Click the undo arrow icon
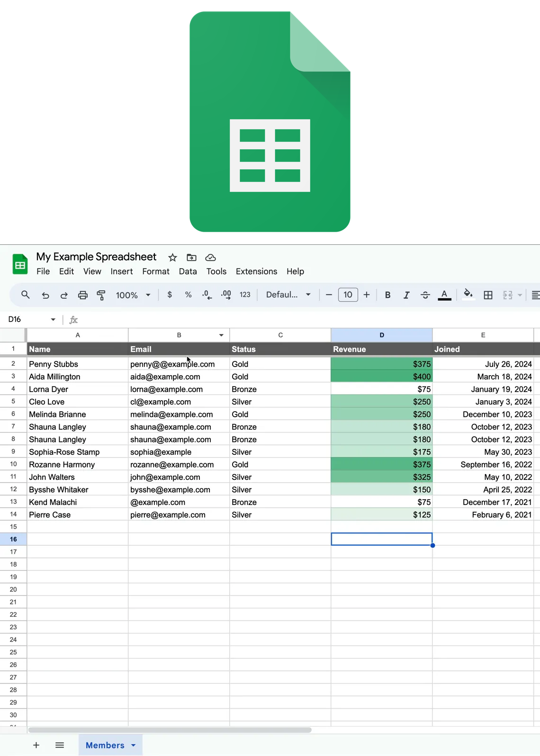Image resolution: width=540 pixels, height=756 pixels. pyautogui.click(x=45, y=295)
